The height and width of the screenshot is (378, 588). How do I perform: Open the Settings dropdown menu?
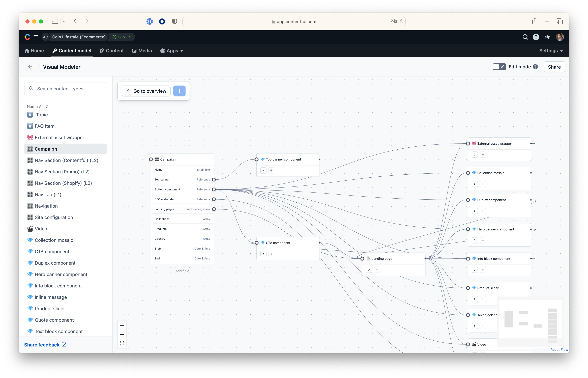pos(551,51)
